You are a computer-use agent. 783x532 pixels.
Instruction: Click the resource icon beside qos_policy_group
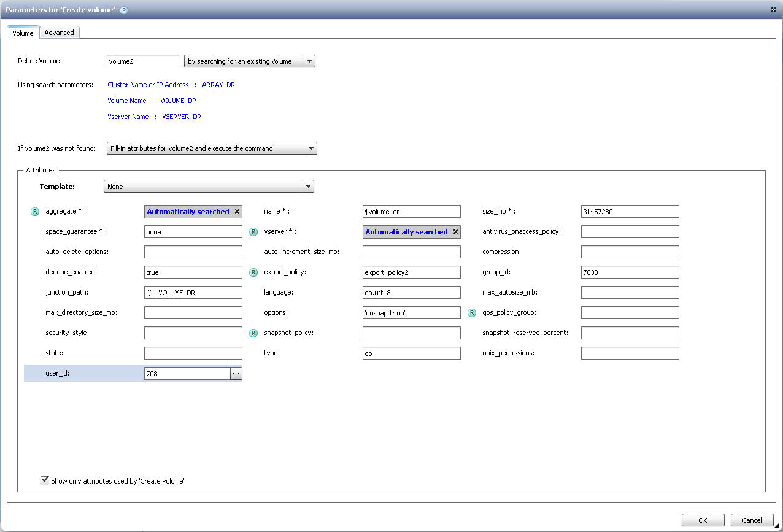point(472,313)
